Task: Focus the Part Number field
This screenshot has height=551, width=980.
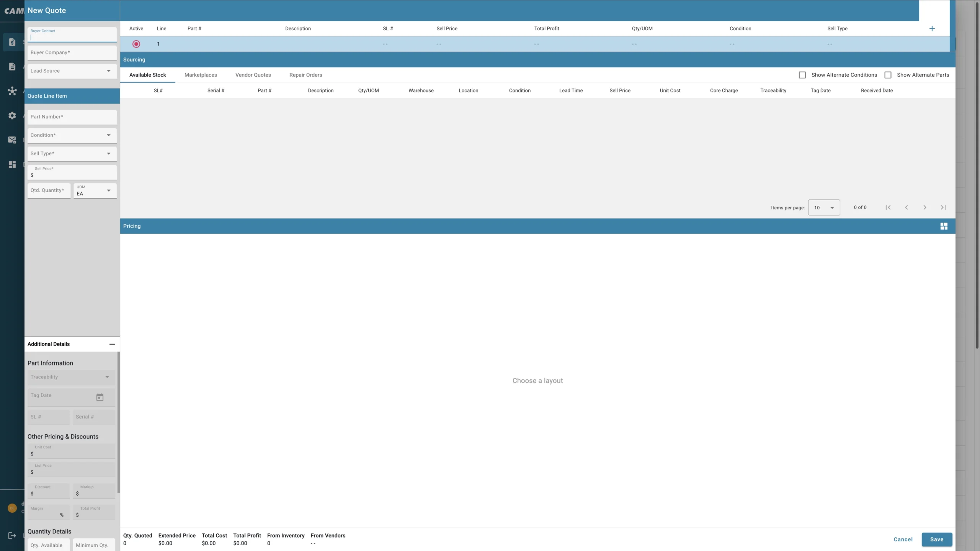Action: (x=72, y=117)
